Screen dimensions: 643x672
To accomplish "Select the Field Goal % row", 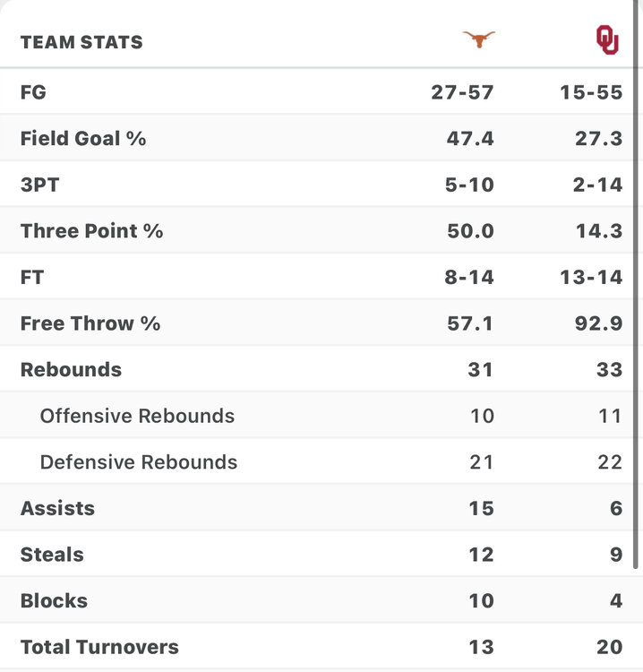I will 83,138.
